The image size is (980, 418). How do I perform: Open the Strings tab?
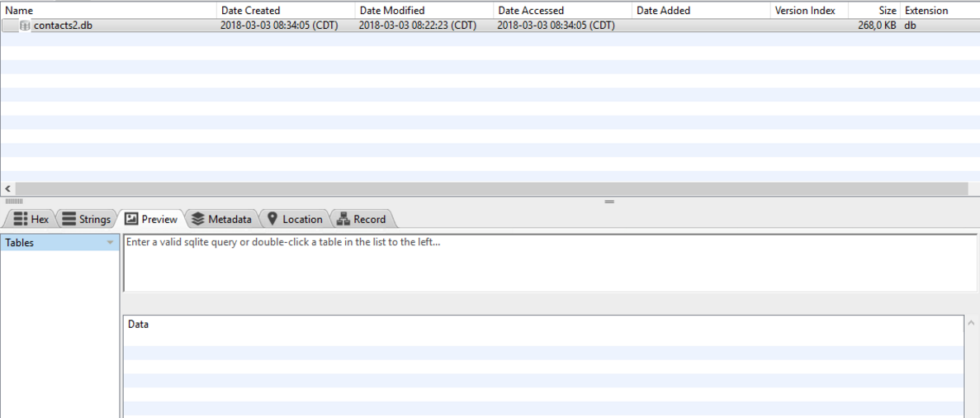point(86,219)
